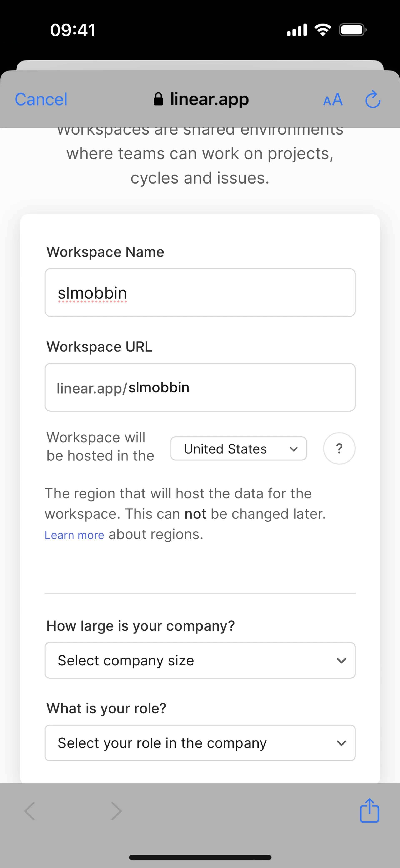
Task: Click the question mark help icon
Action: 339,448
